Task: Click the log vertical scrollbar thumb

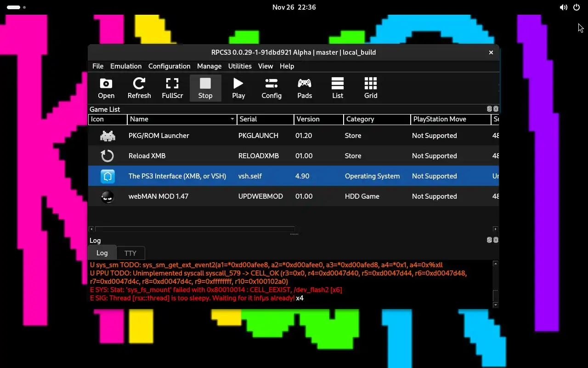Action: pos(495,296)
